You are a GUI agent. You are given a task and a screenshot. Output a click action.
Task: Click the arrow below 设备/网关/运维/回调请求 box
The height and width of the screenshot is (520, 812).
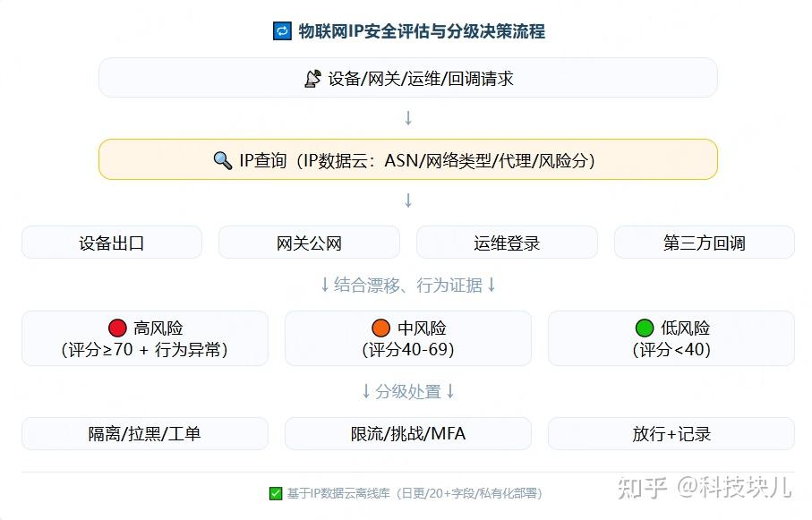point(408,118)
